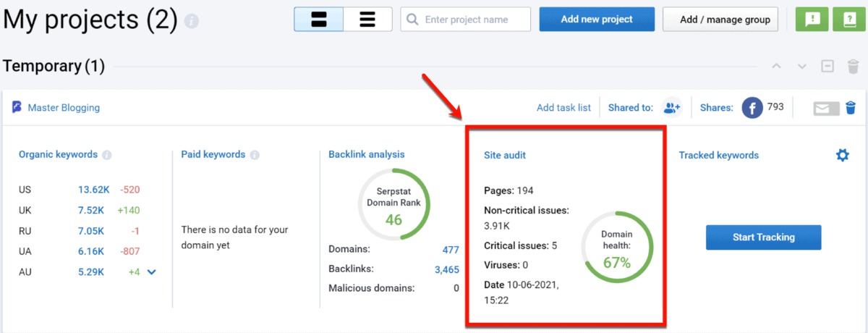
Task: Click the Pages: 194 text
Action: coord(509,190)
